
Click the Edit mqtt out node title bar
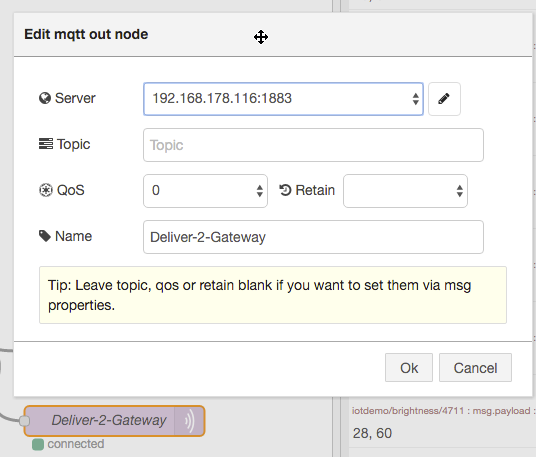coord(273,35)
